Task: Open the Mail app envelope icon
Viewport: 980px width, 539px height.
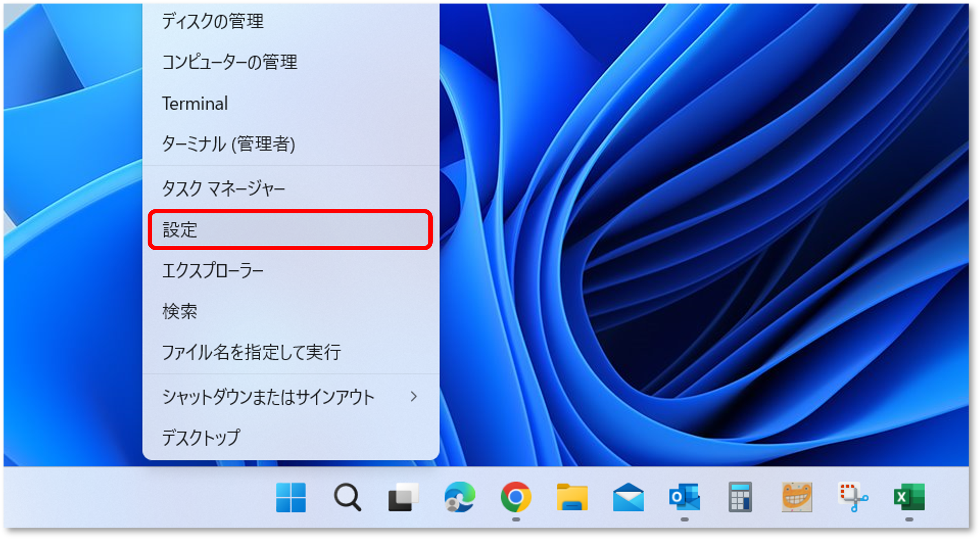Action: [628, 497]
